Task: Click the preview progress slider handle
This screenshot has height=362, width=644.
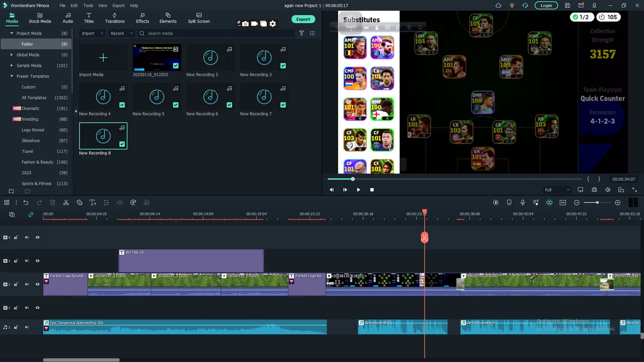Action: 353,179
